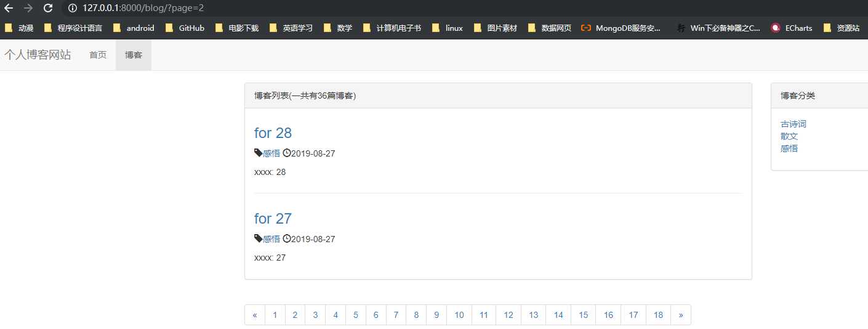This screenshot has width=868, height=329.
Task: Go to pagination page 4
Action: pos(336,315)
